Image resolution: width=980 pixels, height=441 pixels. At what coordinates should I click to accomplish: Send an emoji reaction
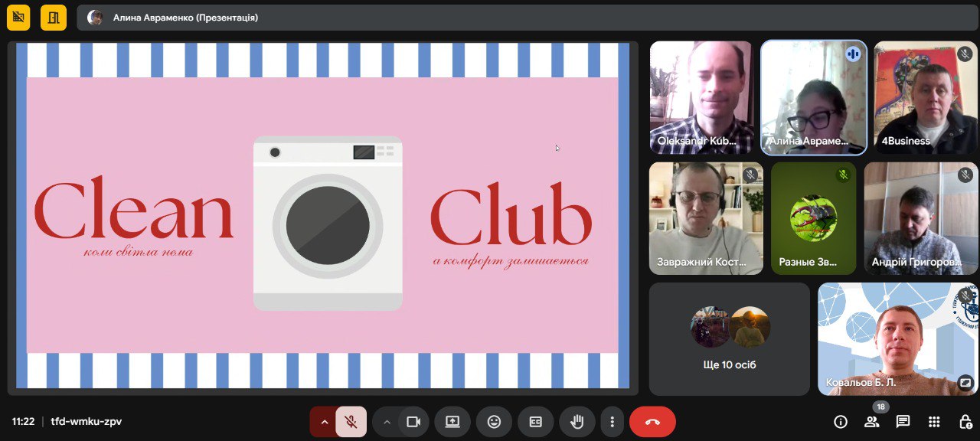click(494, 422)
